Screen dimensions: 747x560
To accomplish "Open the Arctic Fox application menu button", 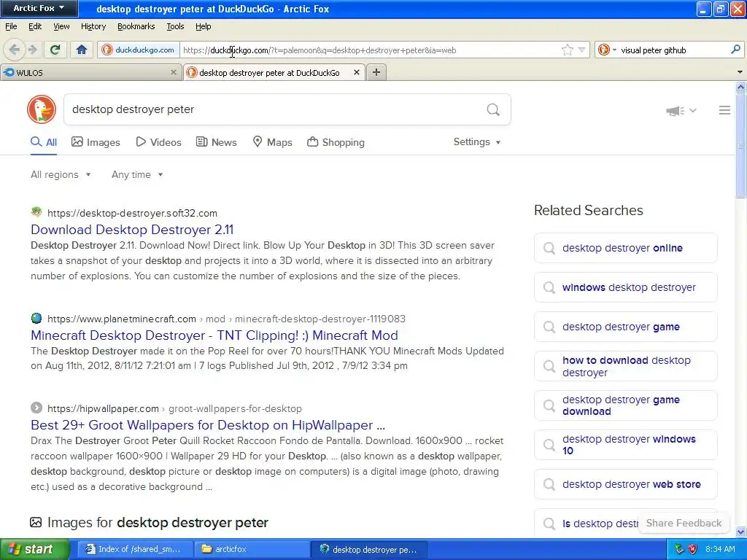I will pos(39,8).
